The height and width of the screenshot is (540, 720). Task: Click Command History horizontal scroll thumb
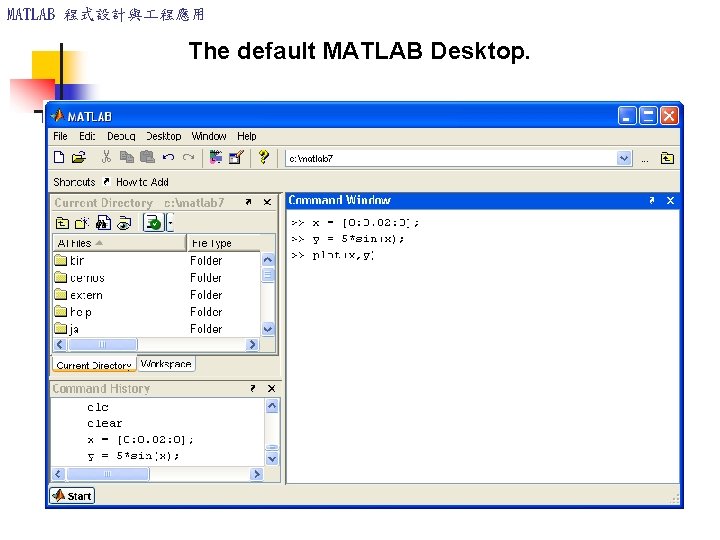pyautogui.click(x=107, y=474)
